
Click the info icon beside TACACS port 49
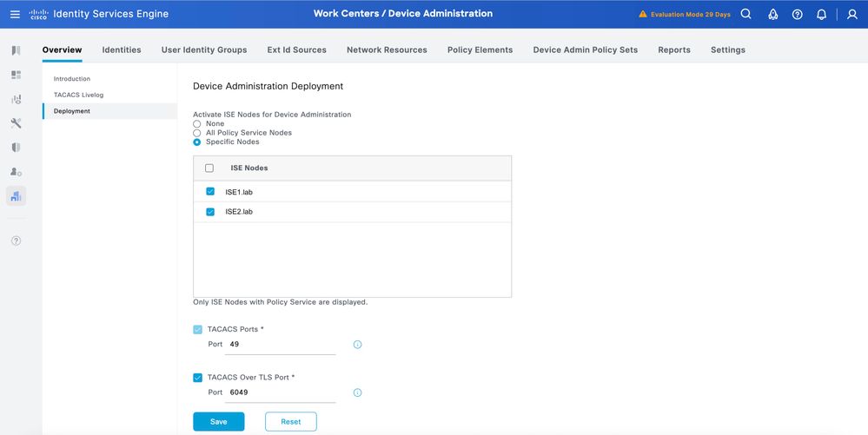(357, 345)
